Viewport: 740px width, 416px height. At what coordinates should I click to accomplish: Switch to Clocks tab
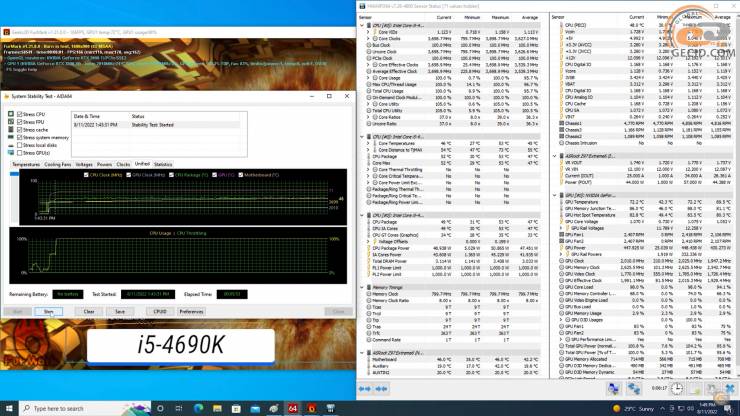[x=123, y=164]
